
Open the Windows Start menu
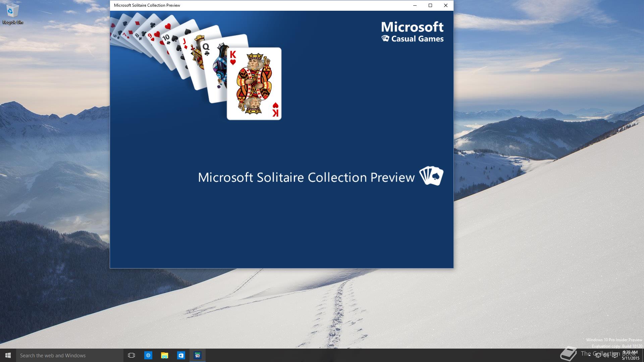click(8, 355)
